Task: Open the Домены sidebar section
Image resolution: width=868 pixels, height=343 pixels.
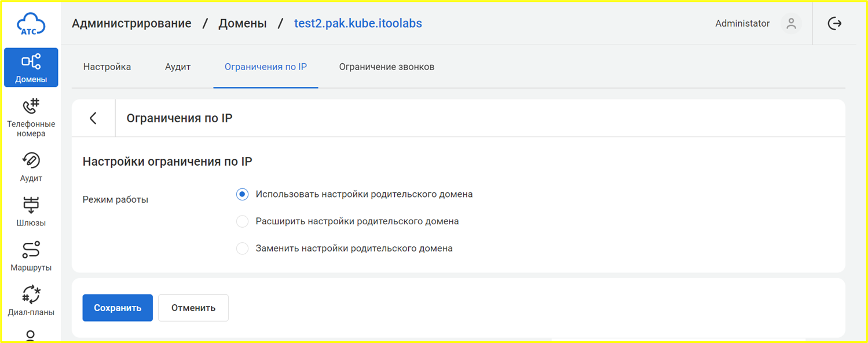Action: coord(31,67)
